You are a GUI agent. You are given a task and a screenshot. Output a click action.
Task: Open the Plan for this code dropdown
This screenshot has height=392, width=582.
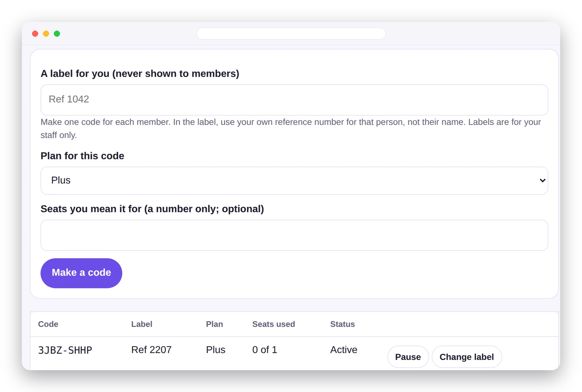(x=294, y=181)
